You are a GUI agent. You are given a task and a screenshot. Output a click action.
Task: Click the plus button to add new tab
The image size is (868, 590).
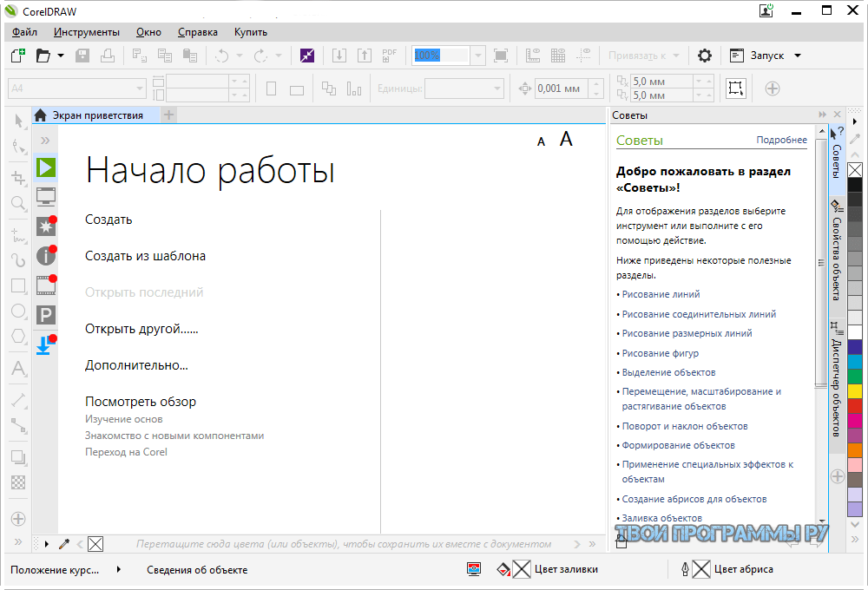pyautogui.click(x=169, y=115)
